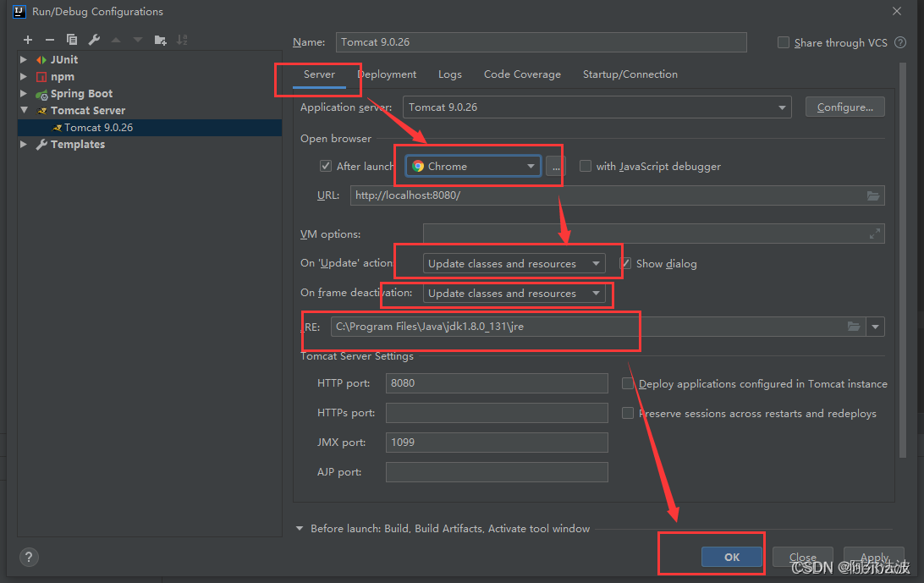Browse folder icon in URL field

(872, 195)
